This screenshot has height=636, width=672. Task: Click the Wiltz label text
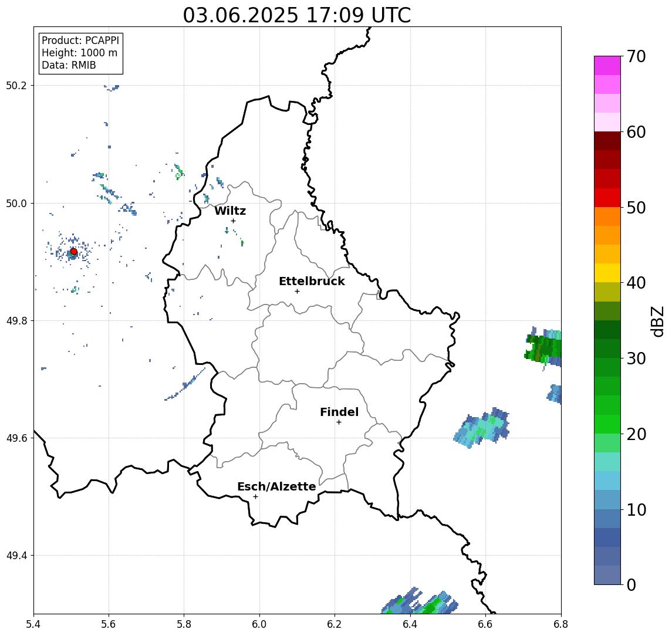230,211
